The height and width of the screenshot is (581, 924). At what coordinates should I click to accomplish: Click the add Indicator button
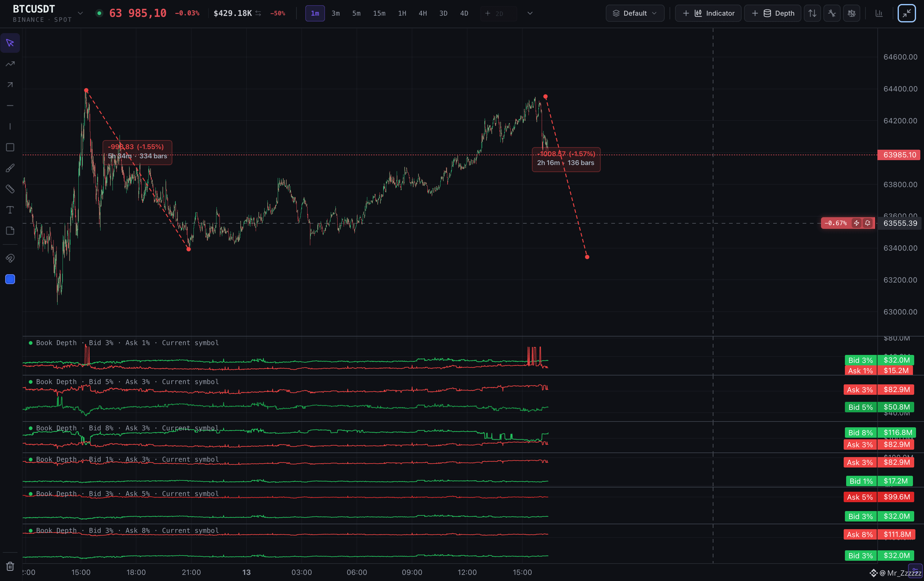pos(708,13)
